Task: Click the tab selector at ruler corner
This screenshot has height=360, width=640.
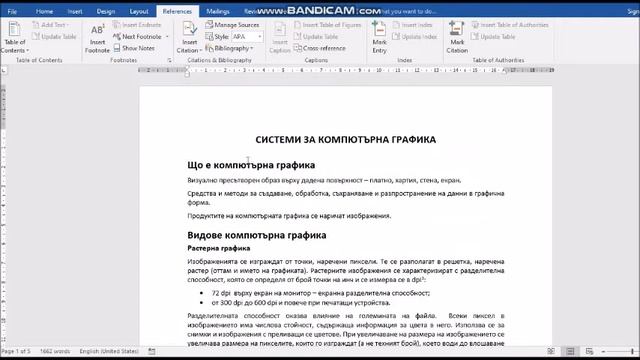Action: (4, 71)
